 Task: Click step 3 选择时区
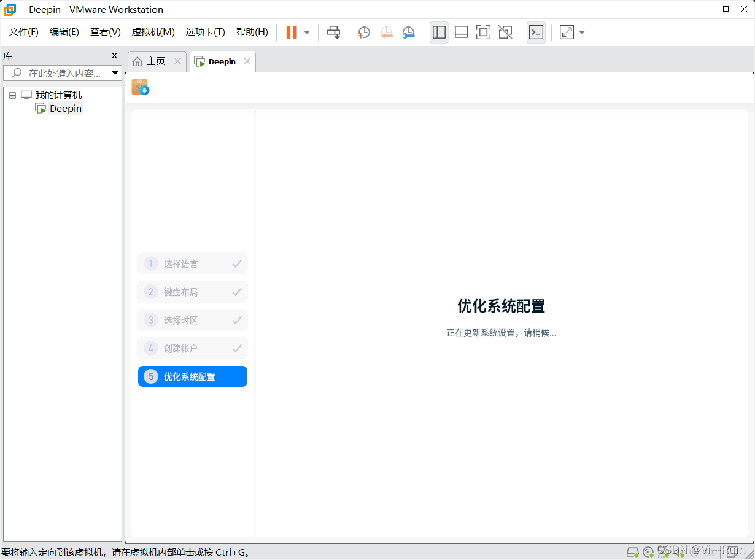click(x=193, y=320)
